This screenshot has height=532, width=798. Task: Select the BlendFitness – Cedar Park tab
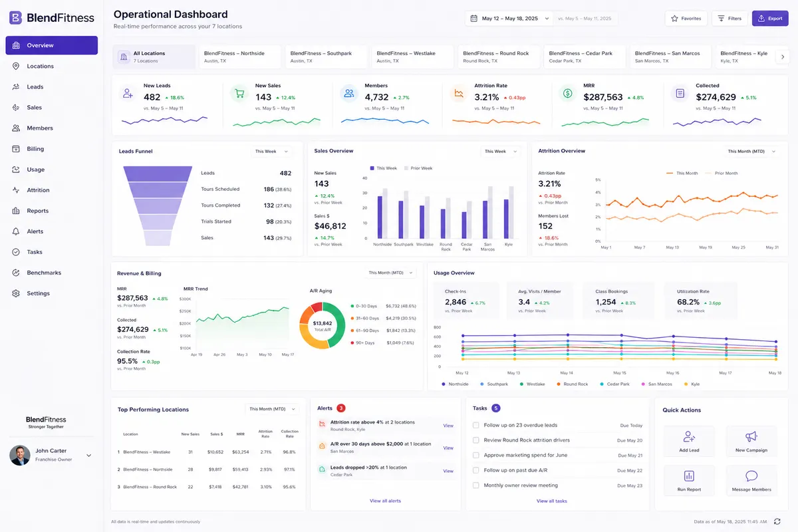tap(585, 57)
